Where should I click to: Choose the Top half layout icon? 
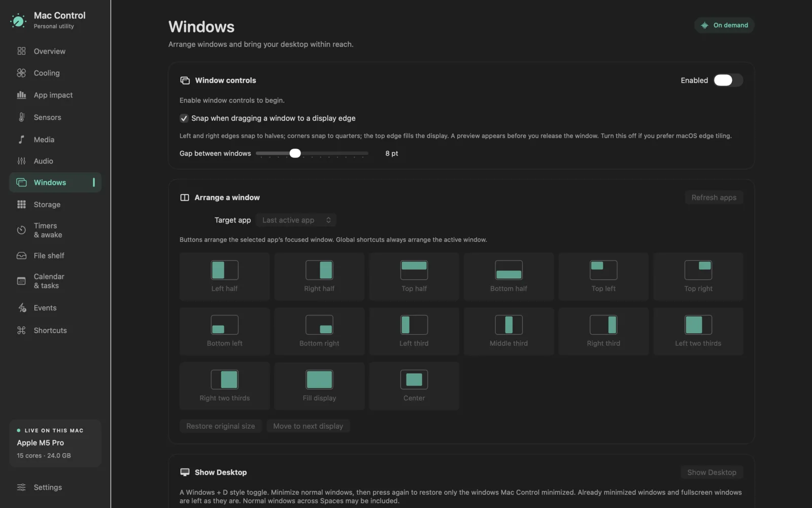pyautogui.click(x=414, y=270)
